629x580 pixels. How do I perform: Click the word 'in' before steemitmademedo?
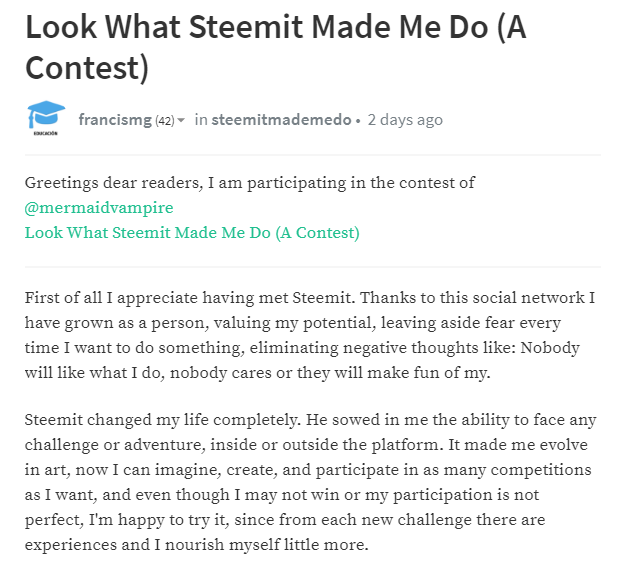pyautogui.click(x=201, y=120)
